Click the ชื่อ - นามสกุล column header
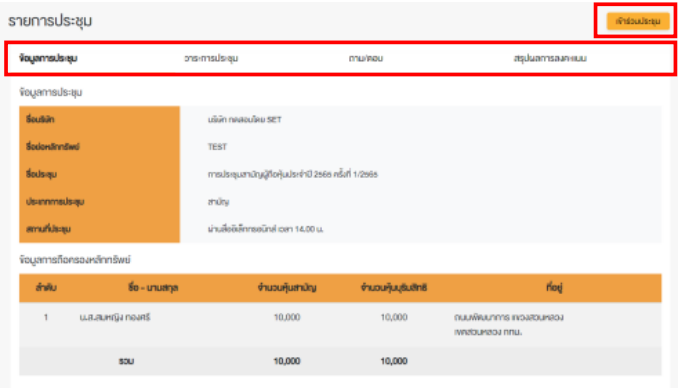The width and height of the screenshot is (679, 388). (153, 288)
